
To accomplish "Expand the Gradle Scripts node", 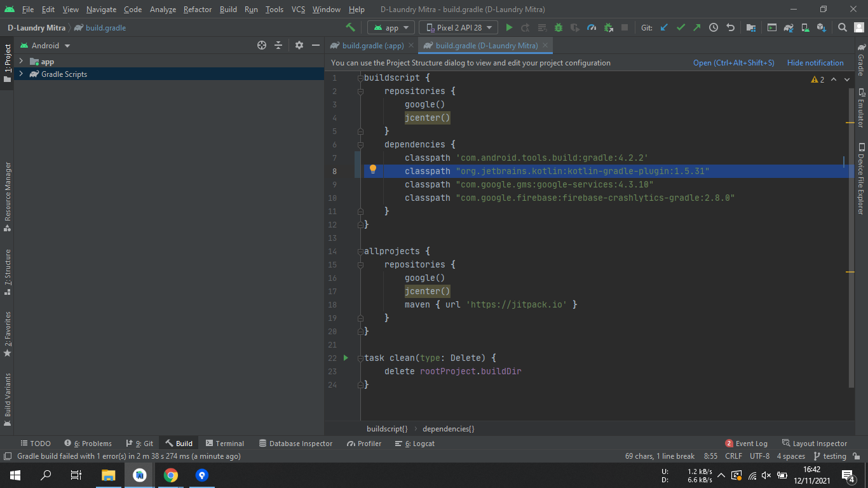I will (21, 74).
